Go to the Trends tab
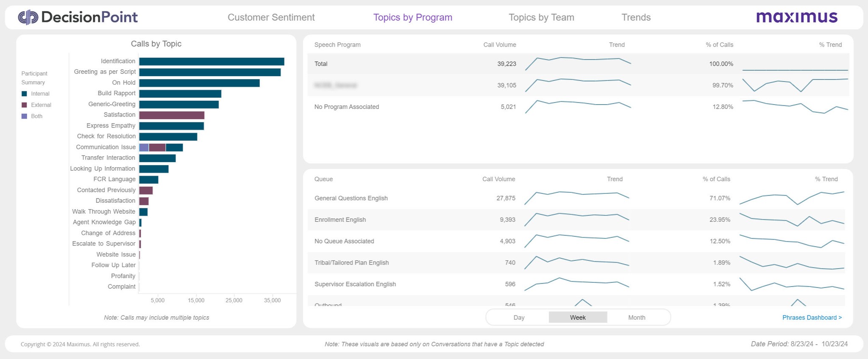Image resolution: width=868 pixels, height=359 pixels. point(636,17)
